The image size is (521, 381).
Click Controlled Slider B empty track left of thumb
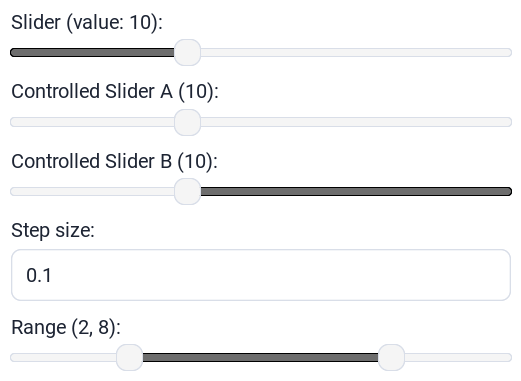tap(92, 191)
